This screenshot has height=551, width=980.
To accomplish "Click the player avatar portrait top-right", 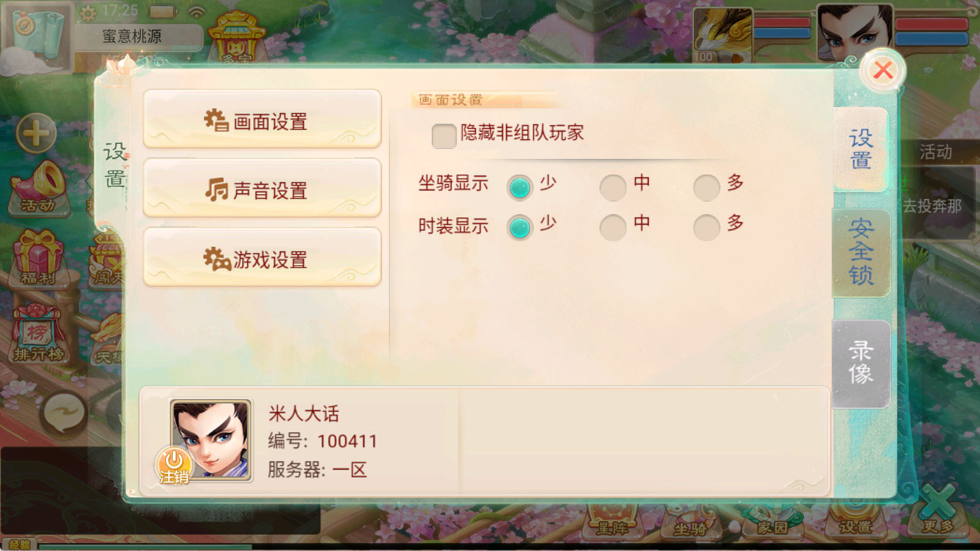I will tap(855, 33).
